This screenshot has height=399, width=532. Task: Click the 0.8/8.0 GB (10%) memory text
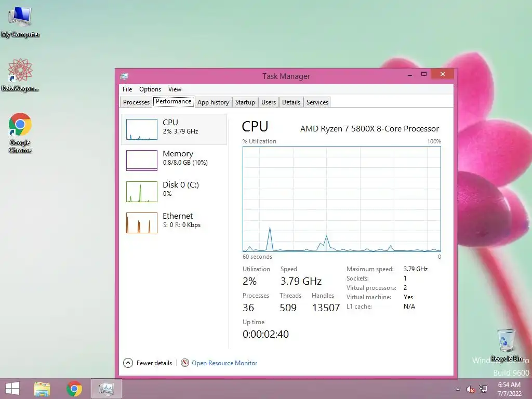(x=185, y=163)
